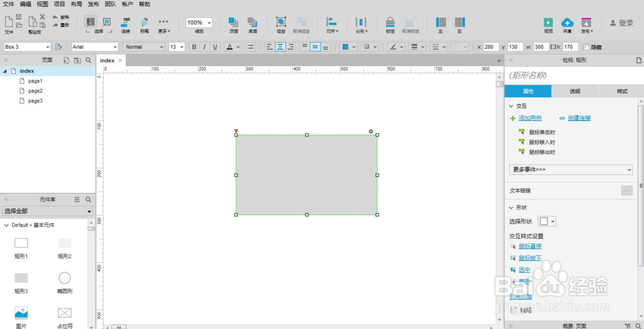Open the widget library options menu icon

[x=77, y=199]
